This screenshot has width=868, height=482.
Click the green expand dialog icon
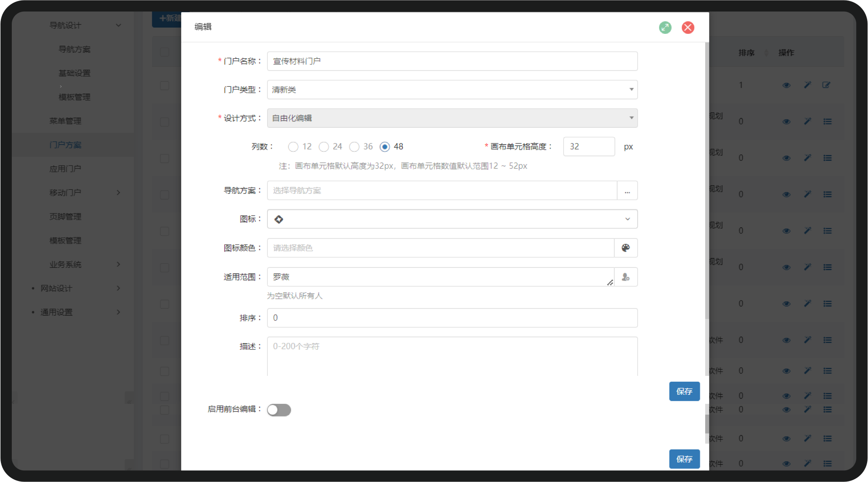pos(665,28)
